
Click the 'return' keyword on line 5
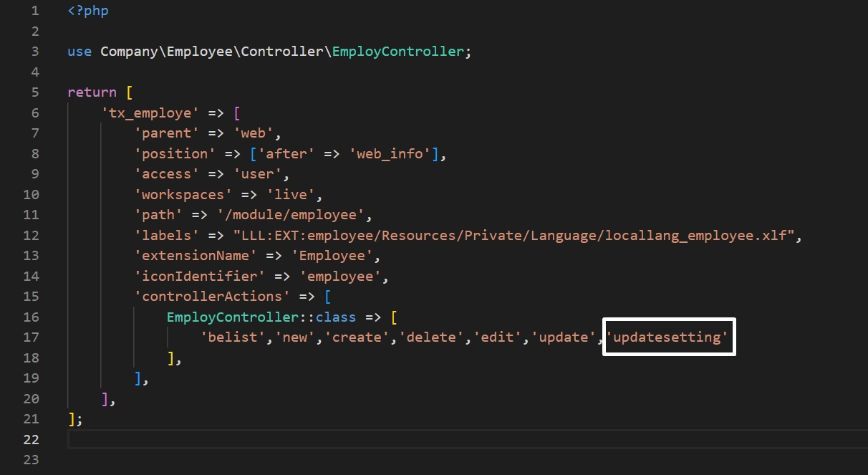click(92, 92)
